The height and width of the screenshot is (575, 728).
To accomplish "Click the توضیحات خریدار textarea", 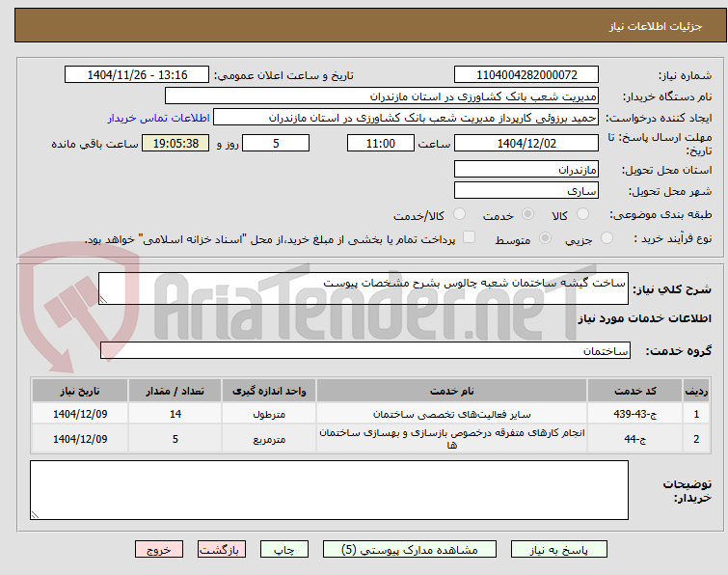I will click(x=329, y=490).
